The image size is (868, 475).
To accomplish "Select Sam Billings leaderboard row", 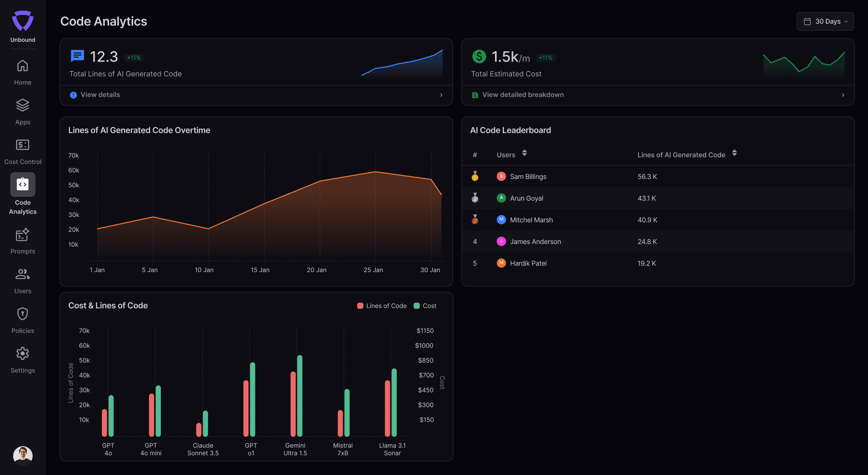I will click(658, 176).
